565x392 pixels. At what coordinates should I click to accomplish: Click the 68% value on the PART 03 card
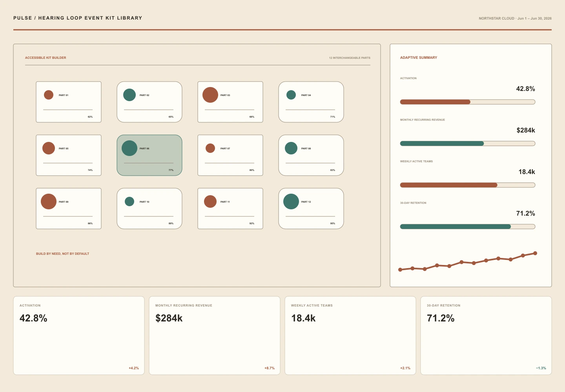pos(252,117)
